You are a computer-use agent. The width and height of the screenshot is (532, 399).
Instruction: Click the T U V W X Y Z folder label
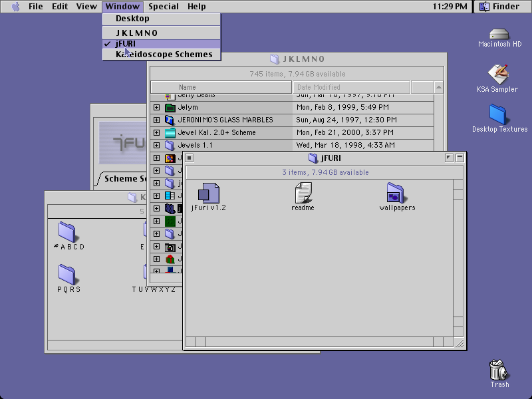click(154, 289)
